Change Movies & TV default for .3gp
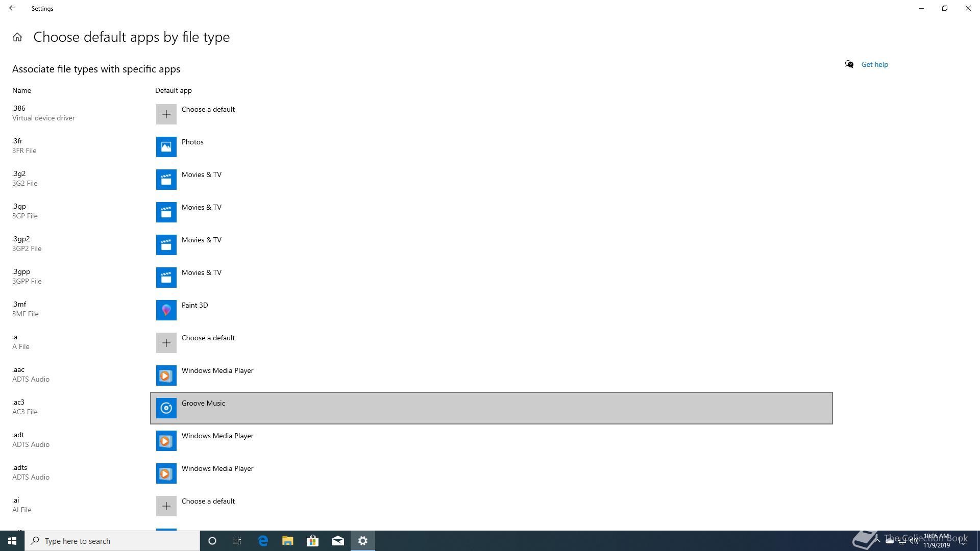This screenshot has width=980, height=551. [492, 212]
